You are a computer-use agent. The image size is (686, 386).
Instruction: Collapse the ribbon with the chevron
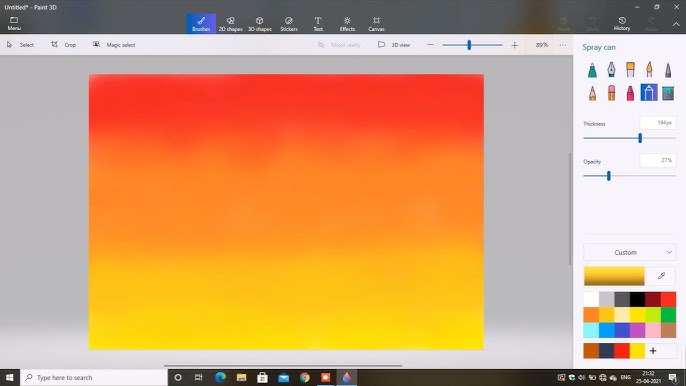pos(676,25)
